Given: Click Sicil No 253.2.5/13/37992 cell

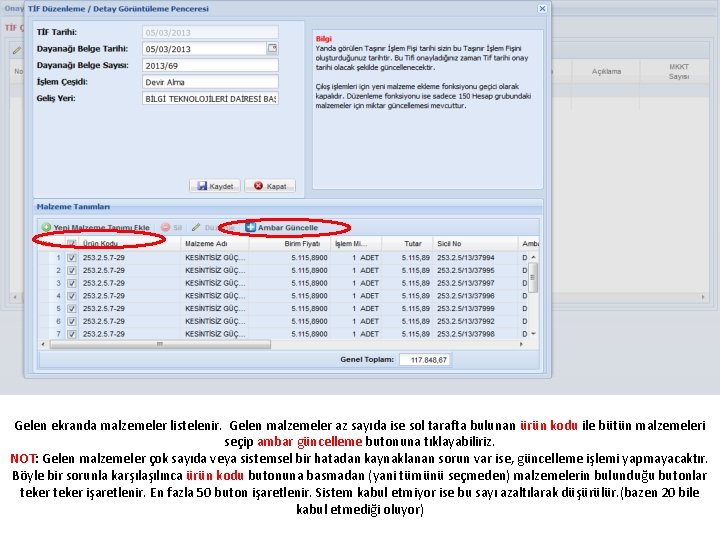Looking at the screenshot, I should click(x=476, y=321).
